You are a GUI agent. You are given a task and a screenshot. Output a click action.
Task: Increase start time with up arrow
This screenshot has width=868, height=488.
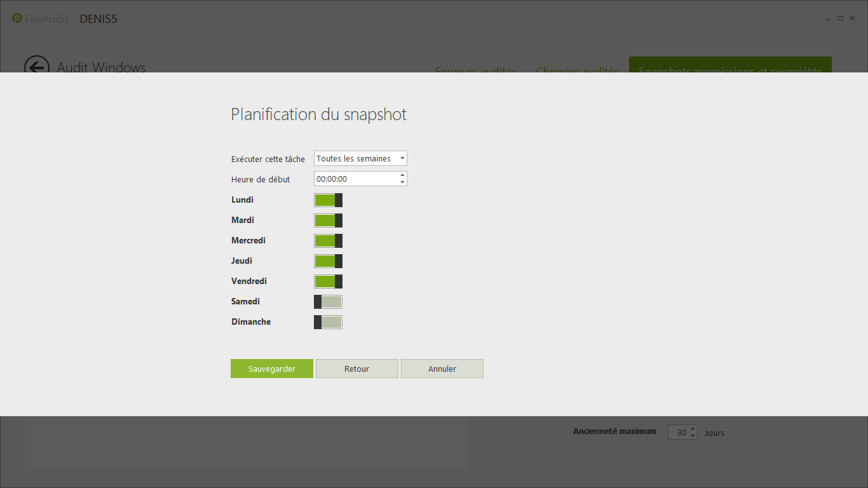(x=402, y=175)
